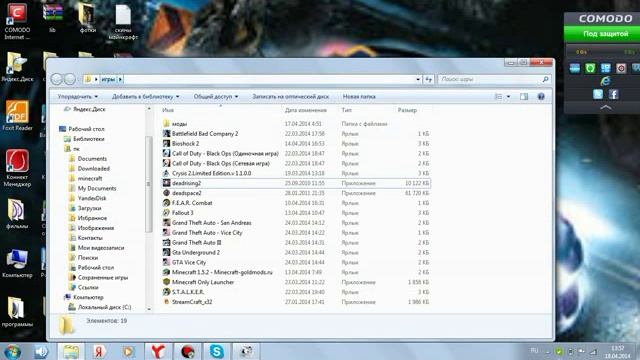This screenshot has width=640, height=360.
Task: Click the Windows Start button
Action: 12,351
